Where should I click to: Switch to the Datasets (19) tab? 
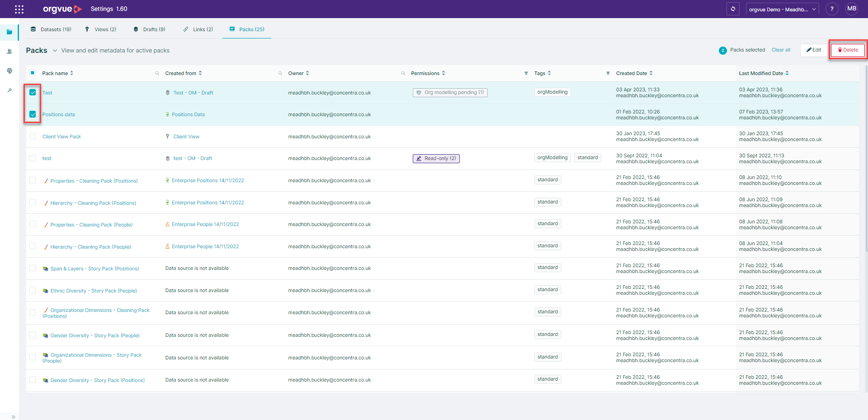pyautogui.click(x=51, y=29)
